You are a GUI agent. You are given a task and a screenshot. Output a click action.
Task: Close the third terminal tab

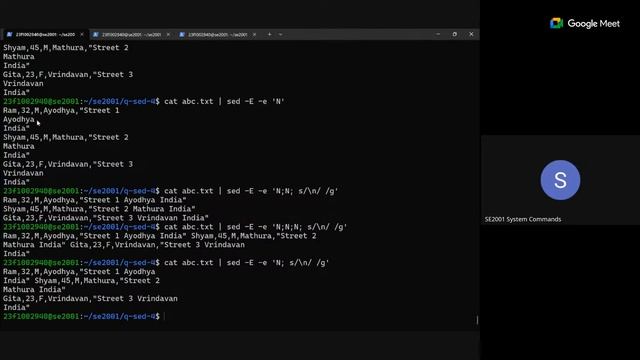(255, 35)
